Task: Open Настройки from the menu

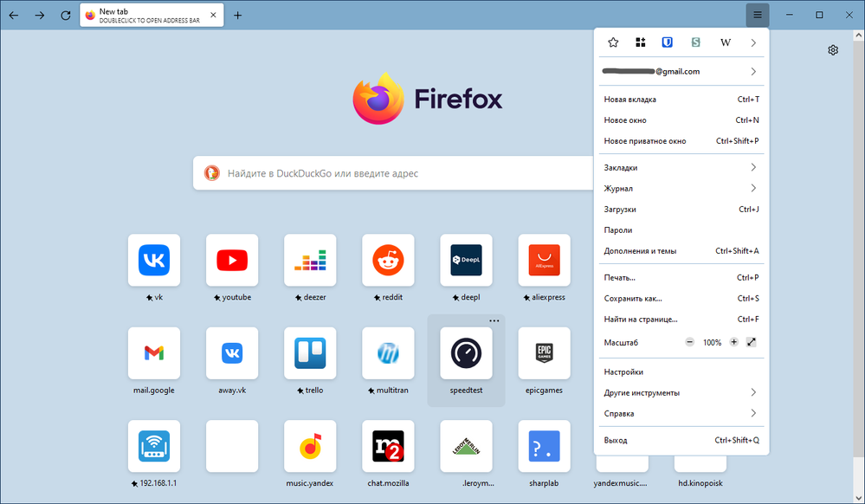Action: click(681, 372)
